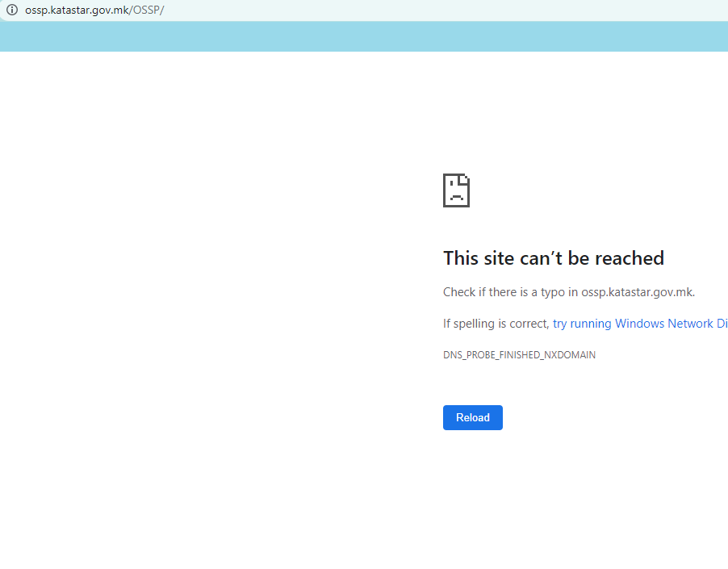Click the word "typo" in the error message
The height and width of the screenshot is (569, 728).
pos(553,292)
